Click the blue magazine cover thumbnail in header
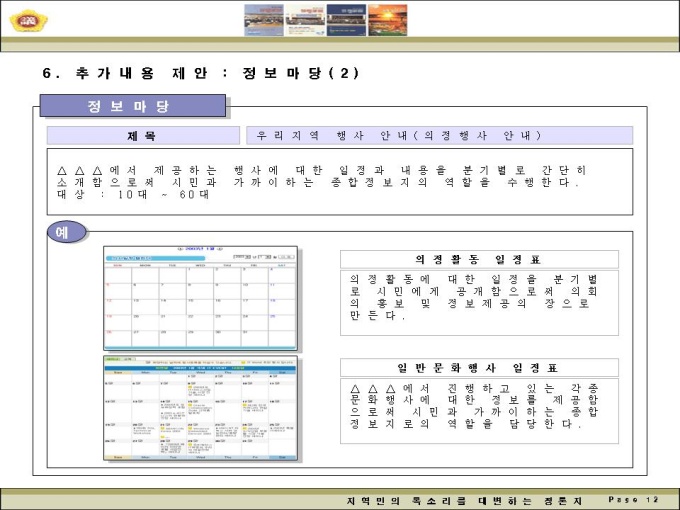The height and width of the screenshot is (510, 680). (x=345, y=20)
